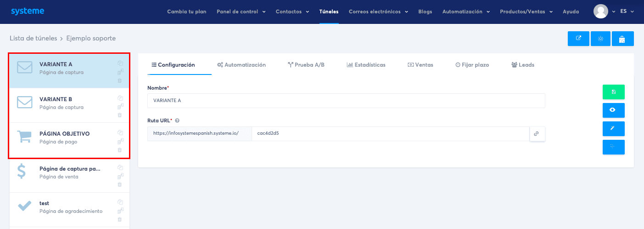Image resolution: width=644 pixels, height=229 pixels.
Task: Copy the VARIANTE B step
Action: coord(120,98)
